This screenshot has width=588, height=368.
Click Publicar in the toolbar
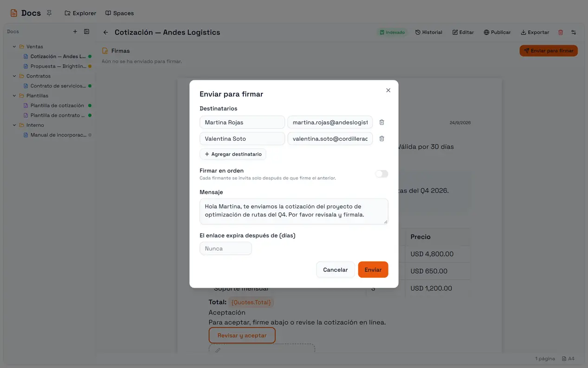(497, 33)
